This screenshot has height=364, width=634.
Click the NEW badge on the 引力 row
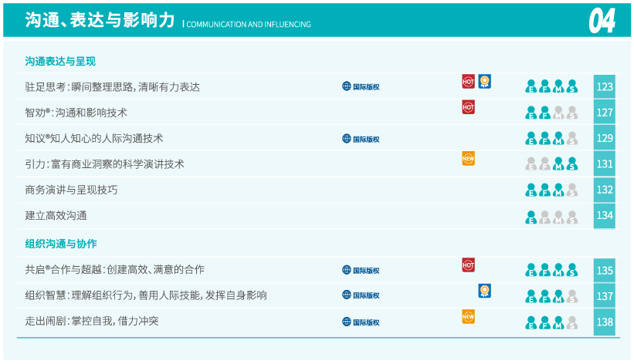click(x=468, y=158)
